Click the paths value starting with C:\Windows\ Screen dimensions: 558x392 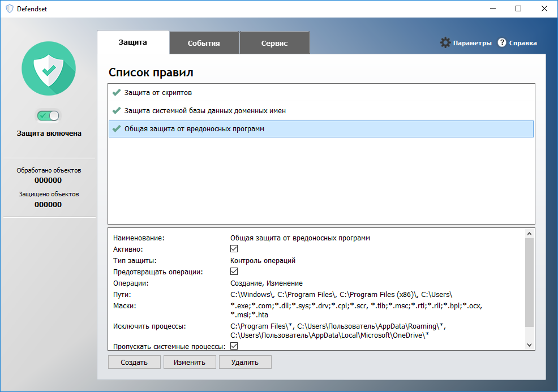click(341, 295)
